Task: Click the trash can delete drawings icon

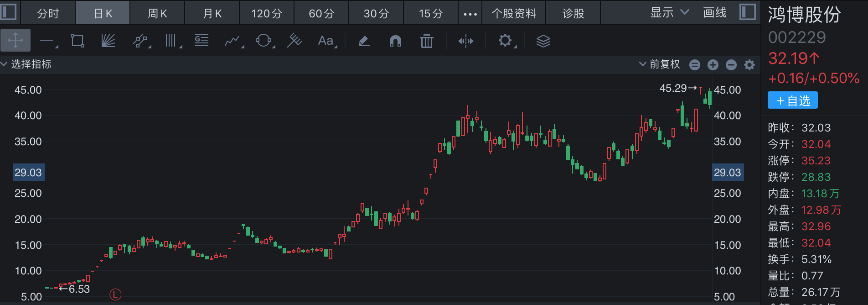Action: pos(426,41)
